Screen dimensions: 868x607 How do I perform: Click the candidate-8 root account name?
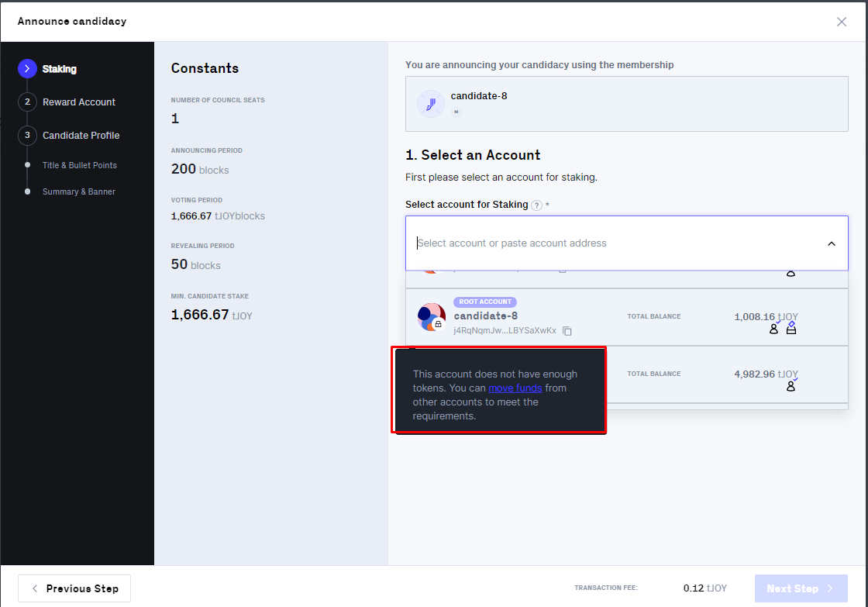(x=485, y=316)
